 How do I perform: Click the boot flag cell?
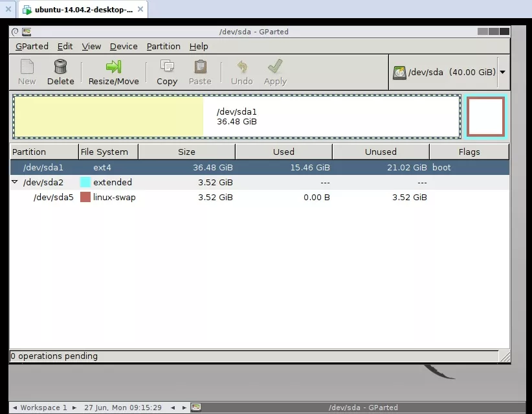point(441,167)
